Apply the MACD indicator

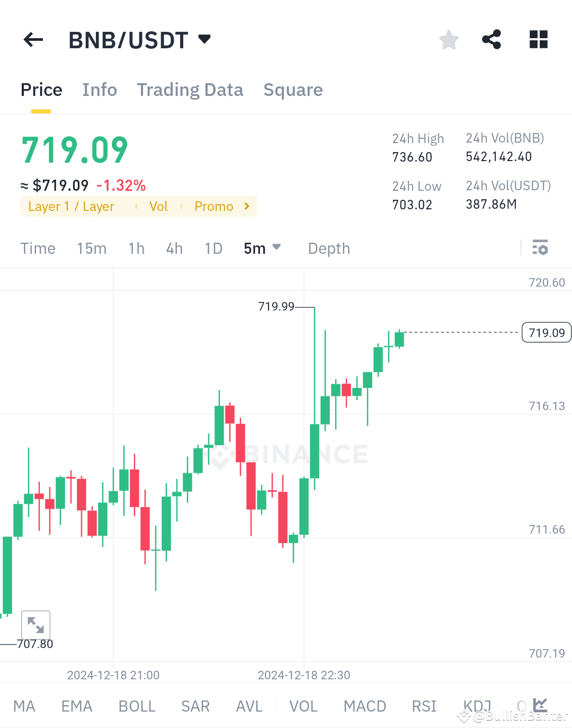[x=364, y=705]
